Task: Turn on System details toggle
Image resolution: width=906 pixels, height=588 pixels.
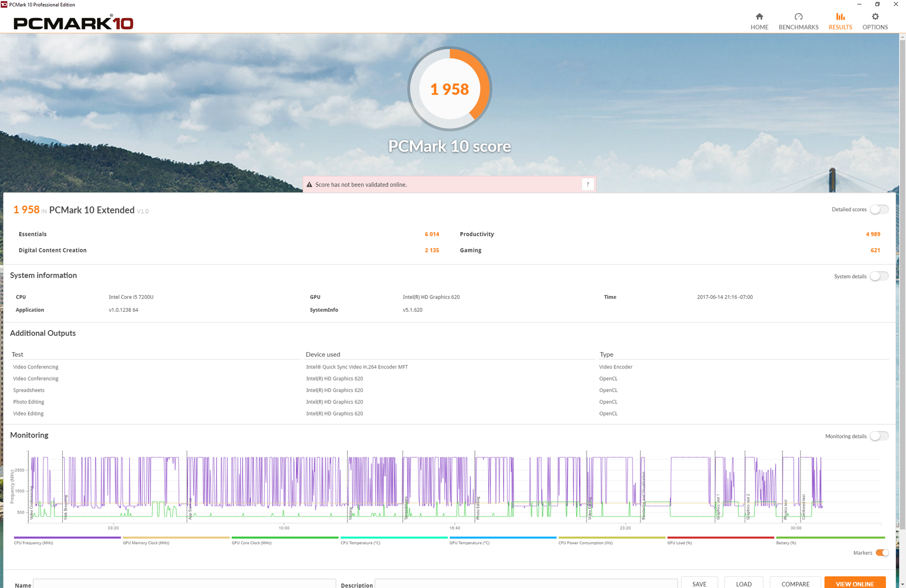Action: [879, 276]
